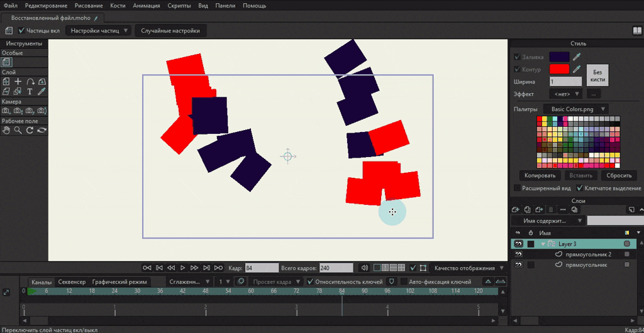Open layer settings three-dots icon
The image size is (644, 333).
(563, 210)
